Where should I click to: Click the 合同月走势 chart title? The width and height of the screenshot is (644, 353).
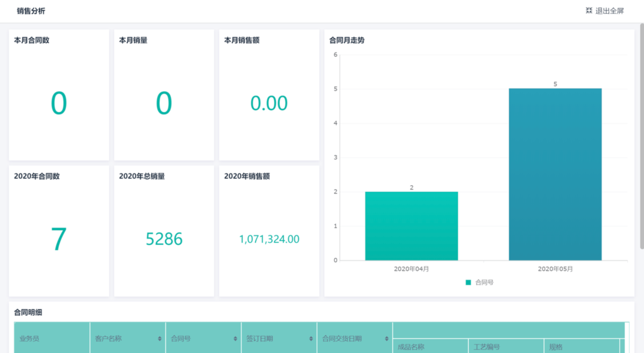coord(347,40)
